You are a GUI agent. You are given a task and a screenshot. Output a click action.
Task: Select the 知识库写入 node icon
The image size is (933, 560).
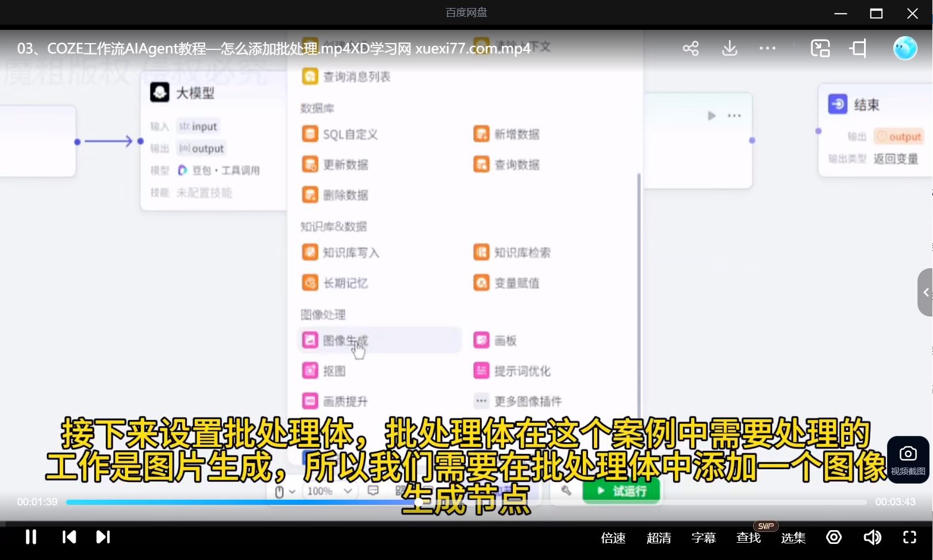(x=310, y=252)
